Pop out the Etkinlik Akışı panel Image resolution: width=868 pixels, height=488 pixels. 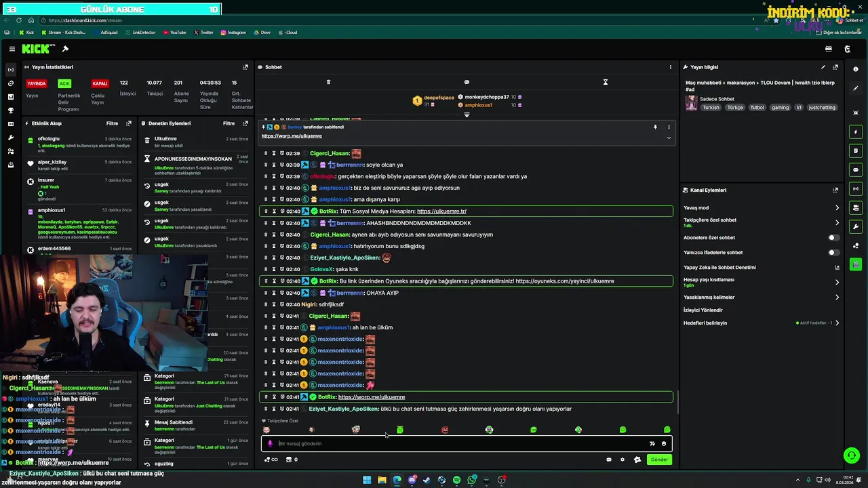[129, 123]
